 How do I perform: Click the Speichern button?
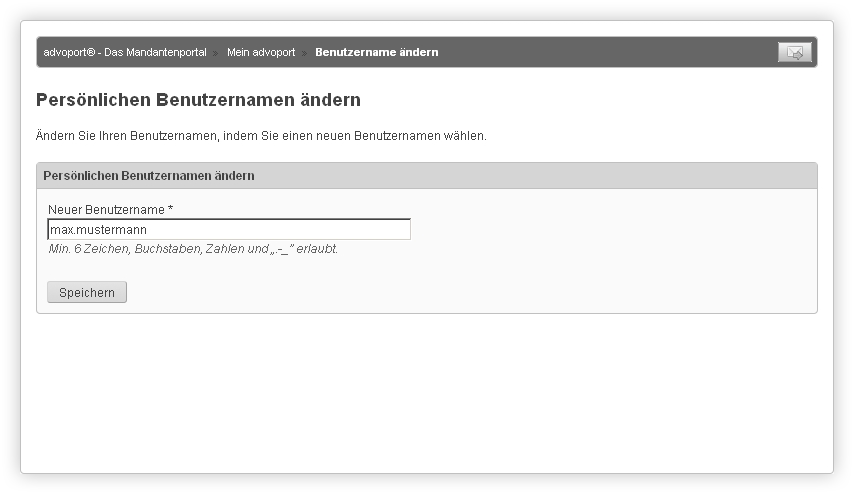pyautogui.click(x=87, y=292)
